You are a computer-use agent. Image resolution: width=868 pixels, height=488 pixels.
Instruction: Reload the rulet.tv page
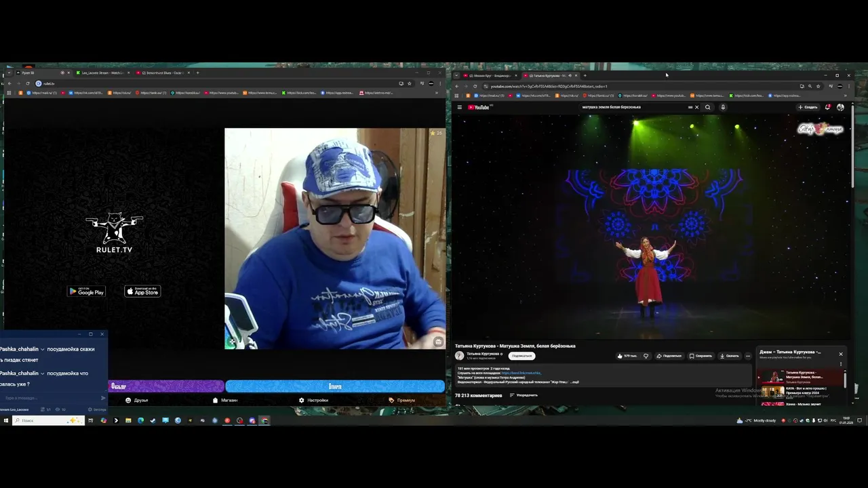click(28, 83)
